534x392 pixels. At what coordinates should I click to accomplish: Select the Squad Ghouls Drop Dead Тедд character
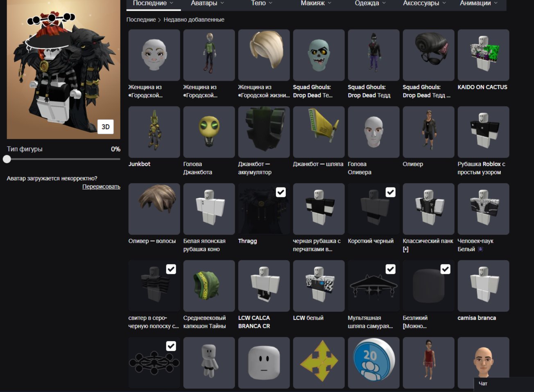373,55
